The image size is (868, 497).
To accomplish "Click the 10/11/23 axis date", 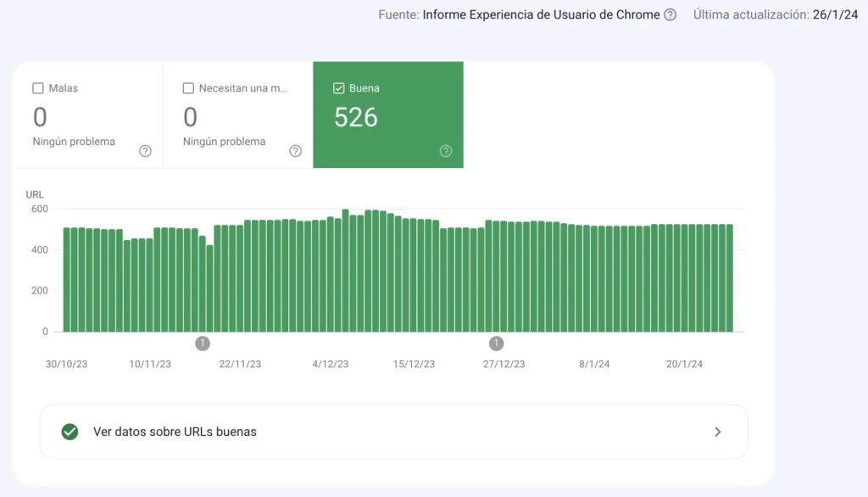I will [x=150, y=364].
